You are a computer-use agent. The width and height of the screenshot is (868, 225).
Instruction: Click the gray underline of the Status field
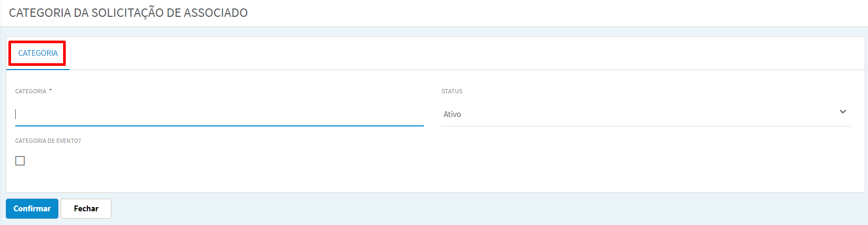click(x=645, y=126)
